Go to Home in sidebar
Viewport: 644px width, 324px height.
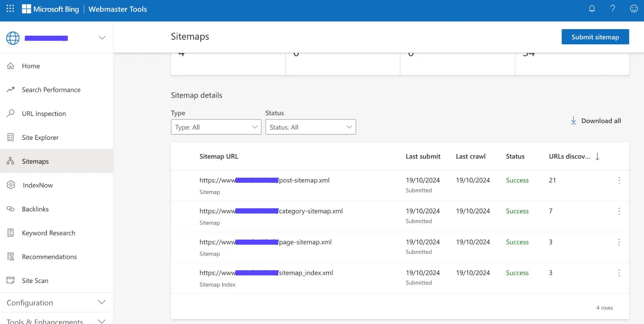point(57,66)
